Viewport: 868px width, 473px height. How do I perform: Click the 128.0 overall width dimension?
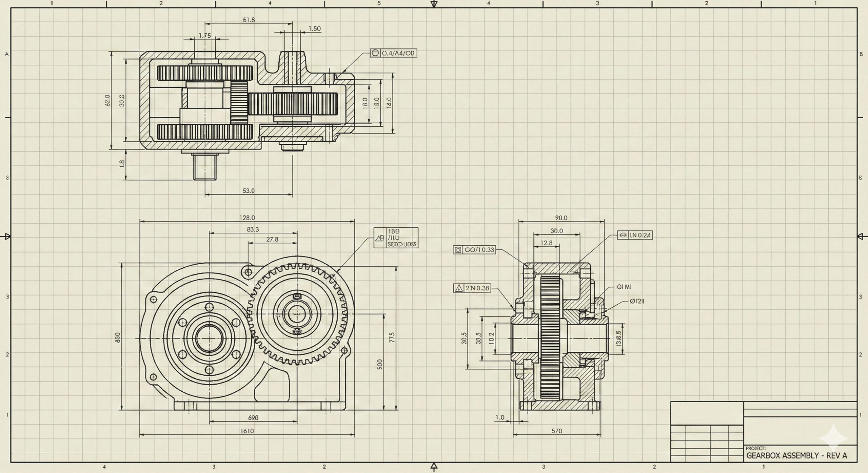pos(247,218)
